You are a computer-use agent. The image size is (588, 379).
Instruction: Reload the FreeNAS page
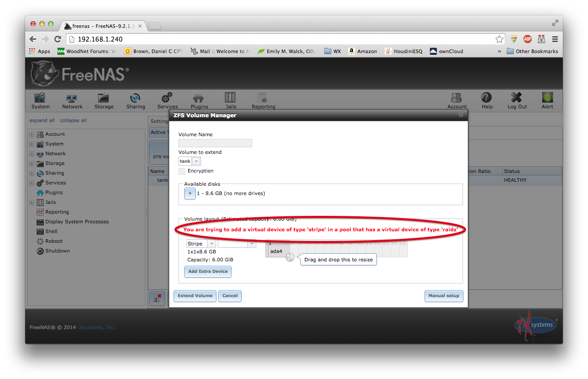pyautogui.click(x=57, y=39)
